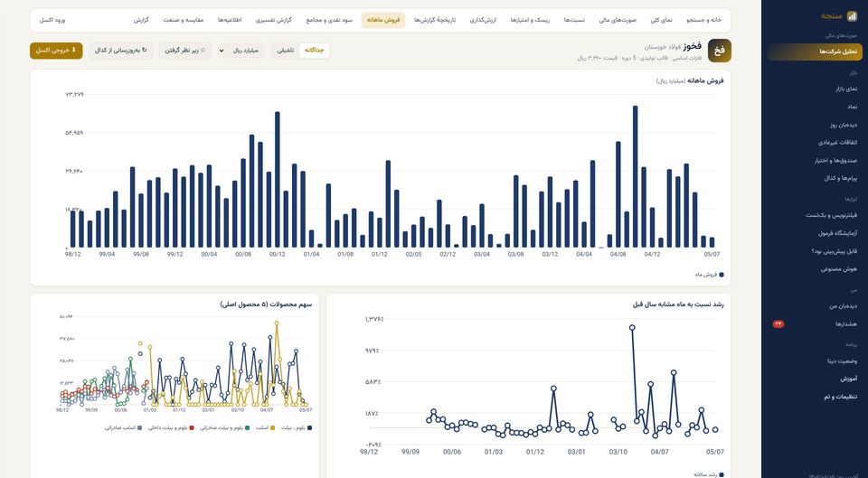
Task: Open هوش مصنوعی in sidebar
Action: 815,269
